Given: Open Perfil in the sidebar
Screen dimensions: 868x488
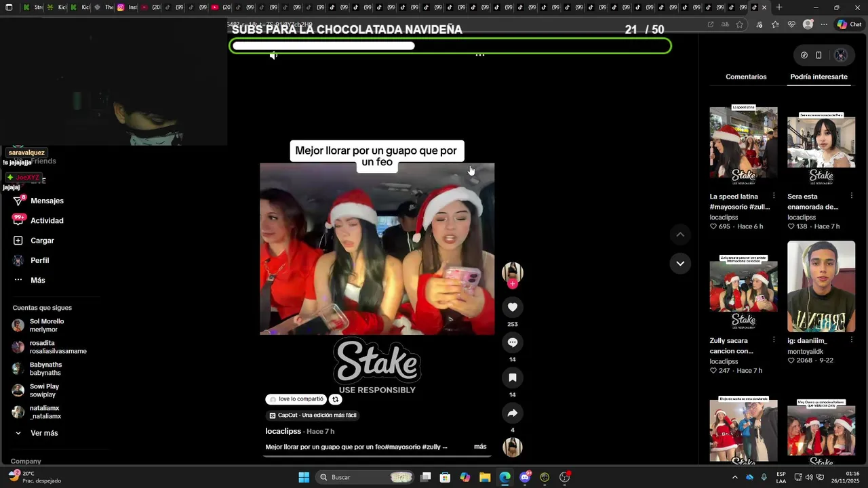Looking at the screenshot, I should coord(31,260).
